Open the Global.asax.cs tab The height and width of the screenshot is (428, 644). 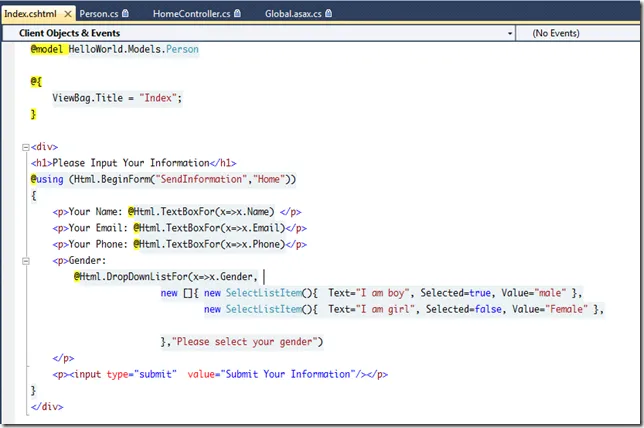(x=293, y=14)
